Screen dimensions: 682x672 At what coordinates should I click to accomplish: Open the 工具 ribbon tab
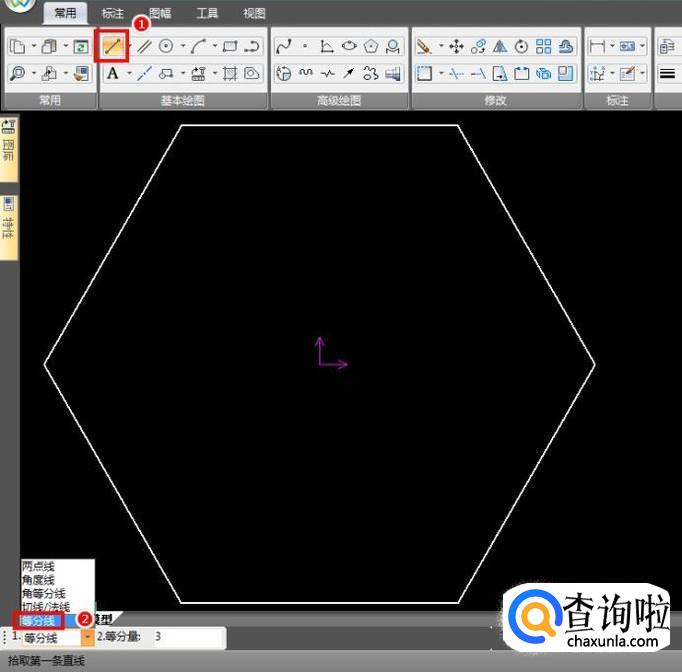tap(207, 14)
